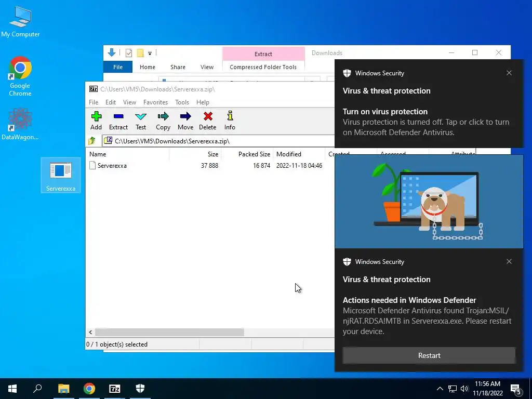Image resolution: width=532 pixels, height=399 pixels.
Task: Open 7-Zip Favorites menu
Action: point(156,102)
